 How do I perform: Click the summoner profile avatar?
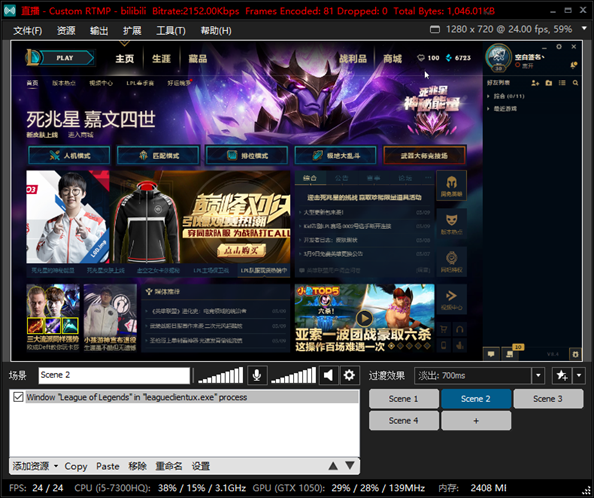click(x=498, y=57)
